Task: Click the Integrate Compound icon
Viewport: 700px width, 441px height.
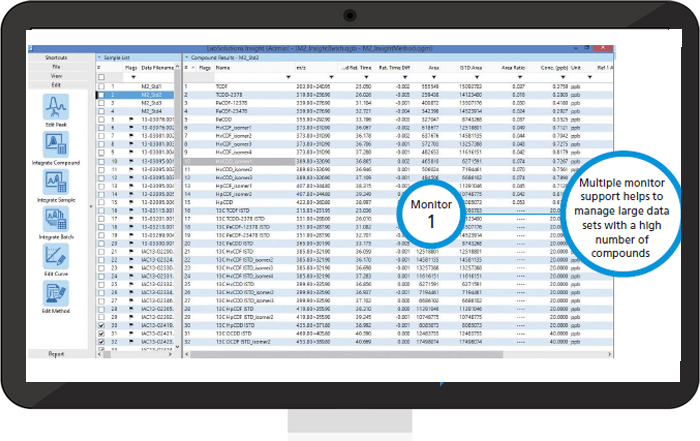Action: click(55, 147)
